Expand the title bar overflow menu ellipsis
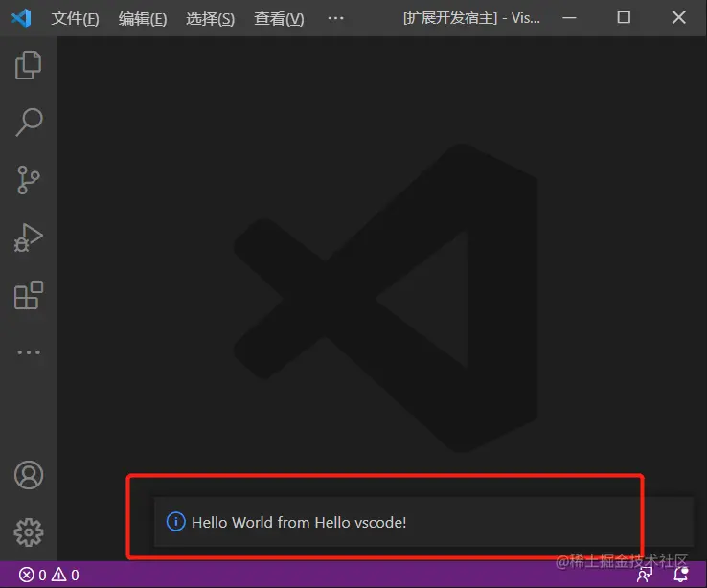The height and width of the screenshot is (588, 707). [335, 18]
